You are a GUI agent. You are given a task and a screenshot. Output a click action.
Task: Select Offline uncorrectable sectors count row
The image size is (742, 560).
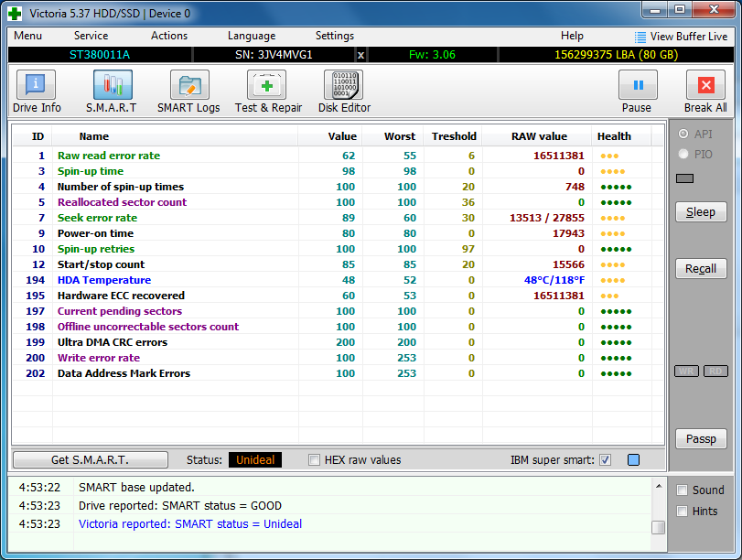(338, 327)
